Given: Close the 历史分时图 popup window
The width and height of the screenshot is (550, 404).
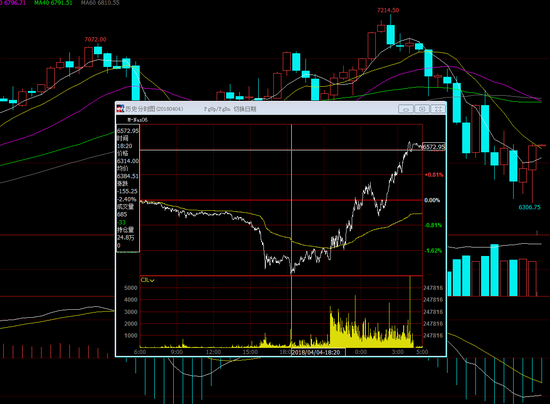Looking at the screenshot, I should (x=438, y=109).
